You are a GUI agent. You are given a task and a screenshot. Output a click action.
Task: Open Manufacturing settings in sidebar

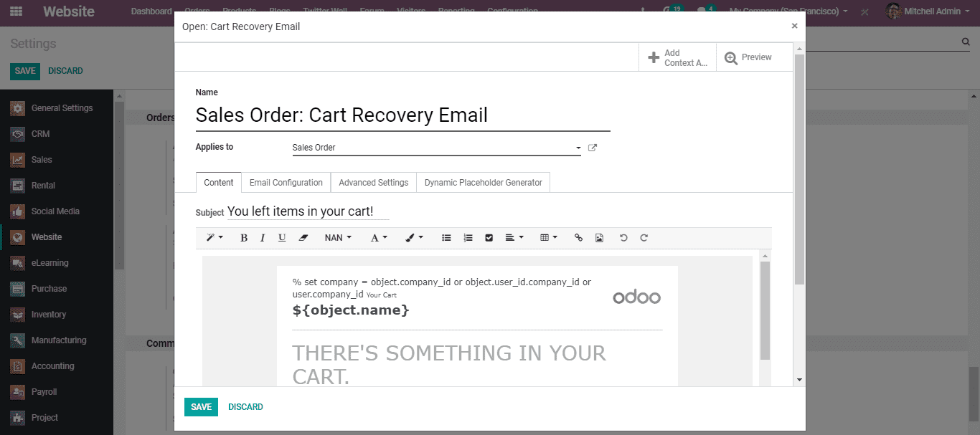pos(57,340)
